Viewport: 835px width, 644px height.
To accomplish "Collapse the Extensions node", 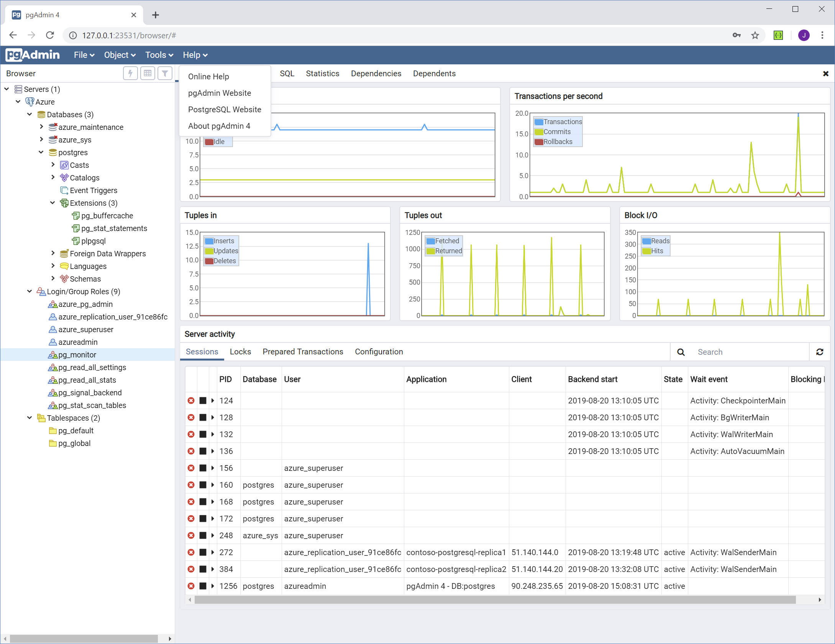I will point(52,203).
